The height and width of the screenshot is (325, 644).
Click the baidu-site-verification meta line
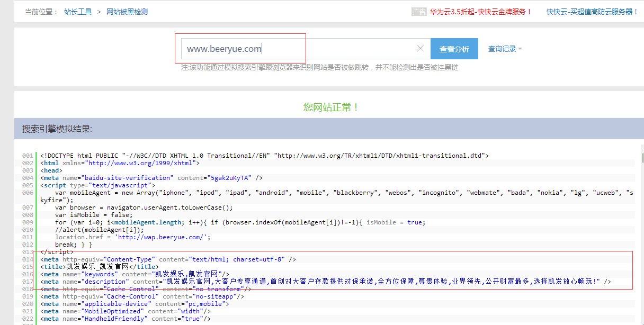point(151,178)
